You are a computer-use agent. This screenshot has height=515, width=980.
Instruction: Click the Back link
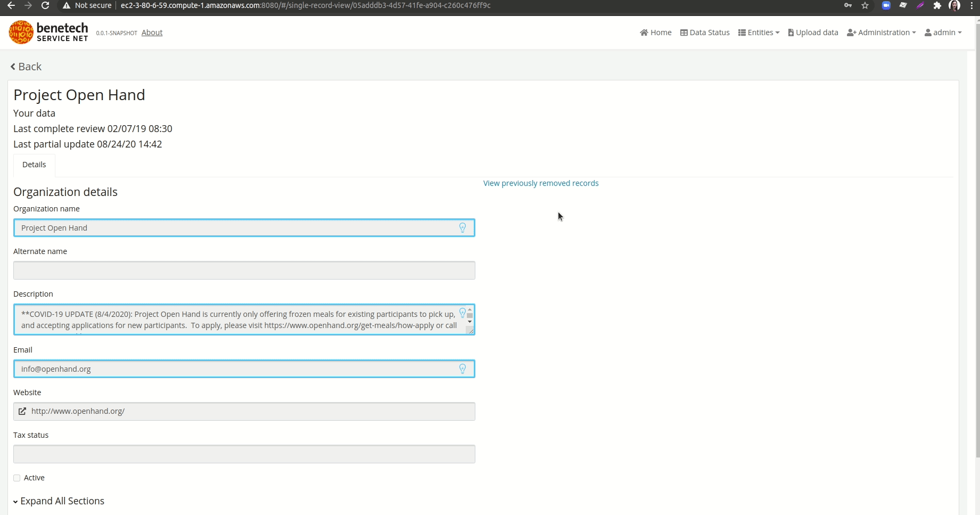click(26, 66)
